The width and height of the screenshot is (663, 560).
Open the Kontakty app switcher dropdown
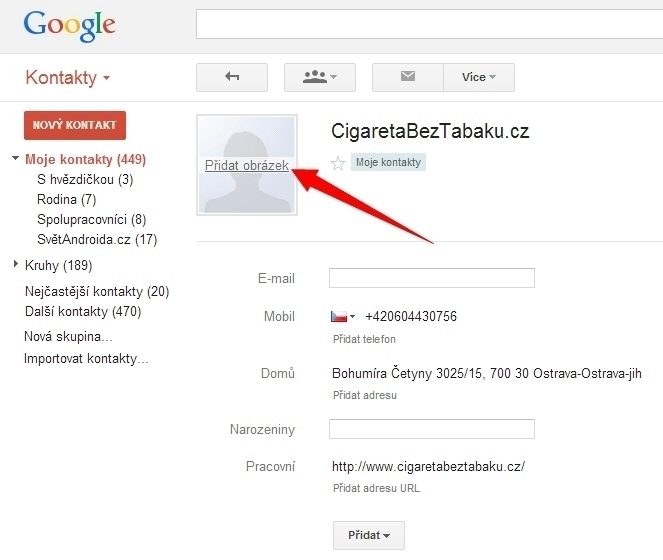coord(67,78)
